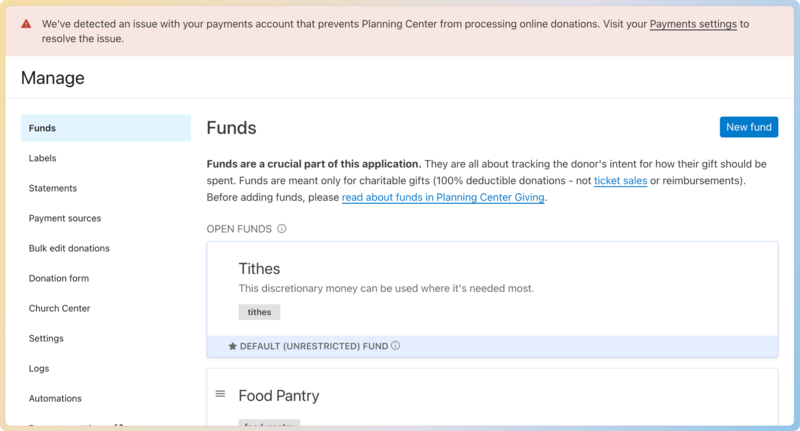
Task: Go to Labels in the sidebar
Action: pyautogui.click(x=43, y=158)
